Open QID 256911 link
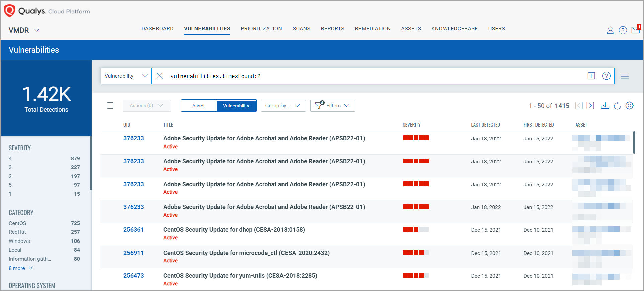This screenshot has height=291, width=644. coord(133,253)
